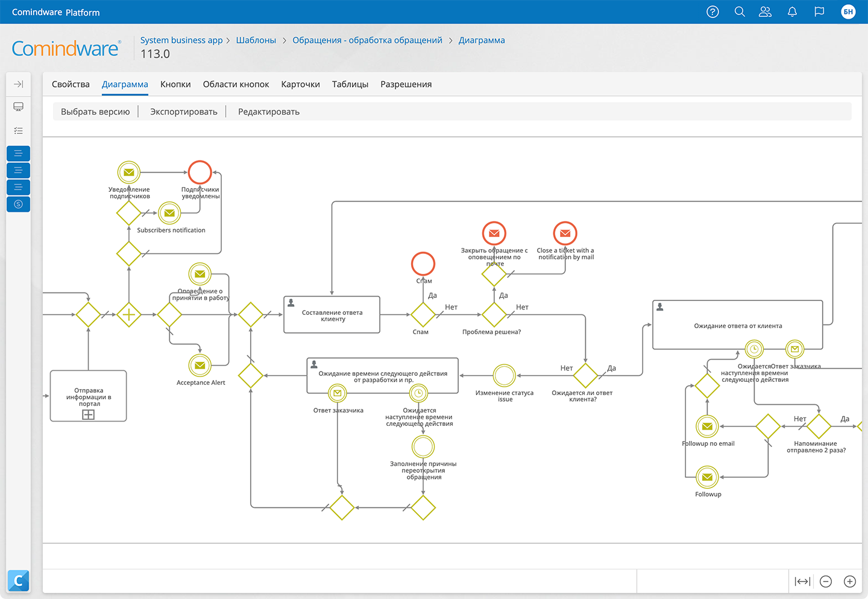
Task: Switch to the Кнопки tab
Action: click(x=175, y=84)
